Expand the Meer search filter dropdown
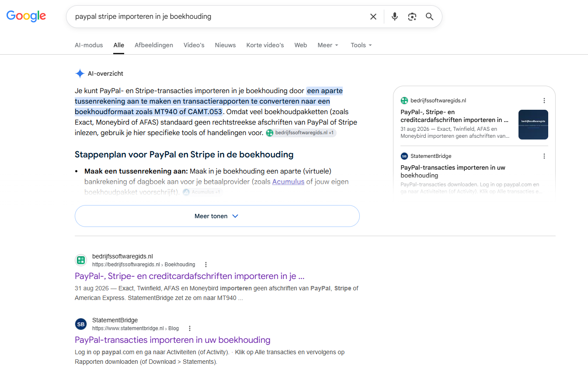The image size is (588, 373). click(x=328, y=45)
